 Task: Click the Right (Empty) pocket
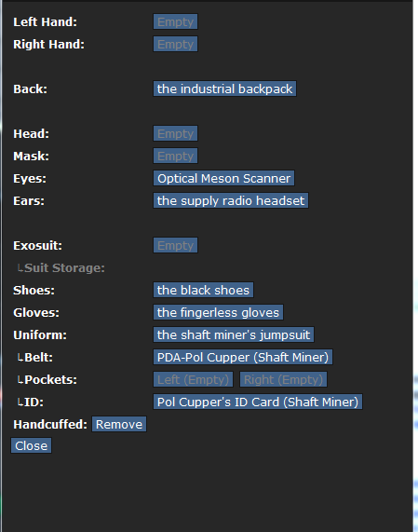(x=283, y=379)
